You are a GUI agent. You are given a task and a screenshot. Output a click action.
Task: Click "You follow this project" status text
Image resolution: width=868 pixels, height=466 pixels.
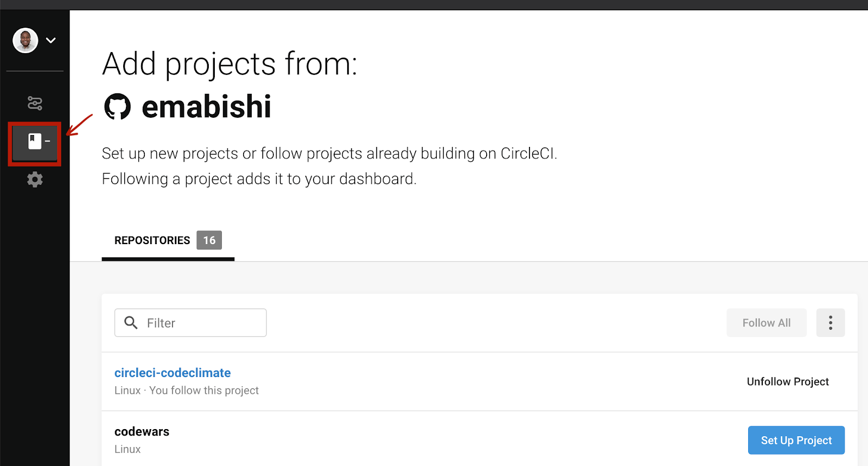pyautogui.click(x=204, y=391)
